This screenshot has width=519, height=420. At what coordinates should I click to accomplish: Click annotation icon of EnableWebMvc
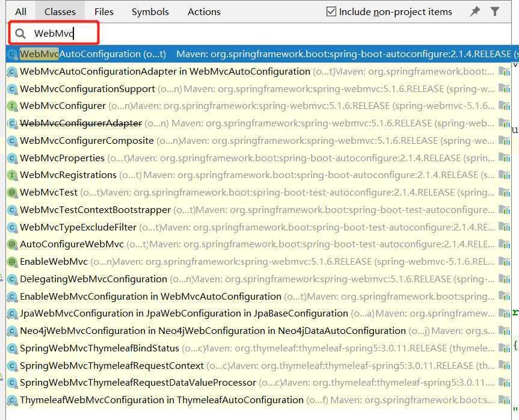point(12,262)
